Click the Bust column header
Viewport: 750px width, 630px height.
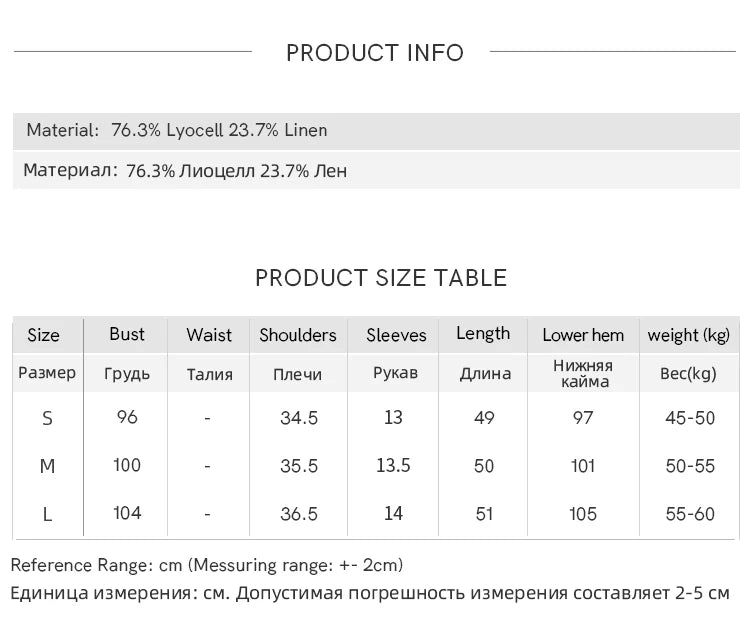[x=127, y=334]
